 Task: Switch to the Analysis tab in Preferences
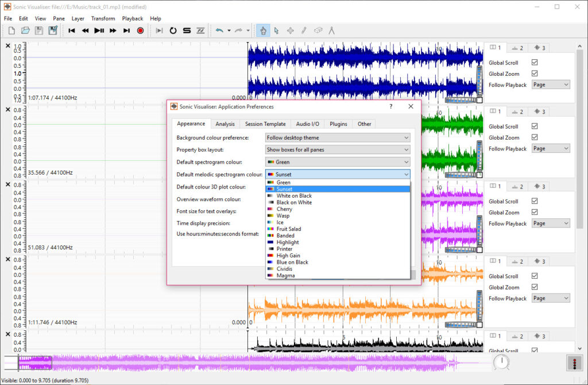[225, 124]
